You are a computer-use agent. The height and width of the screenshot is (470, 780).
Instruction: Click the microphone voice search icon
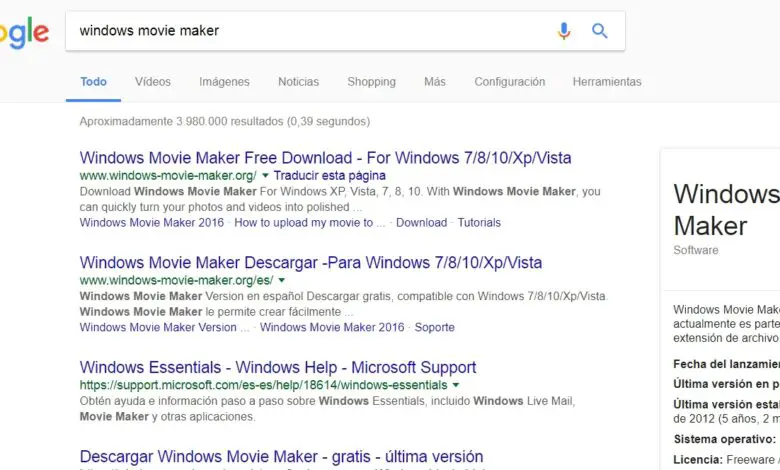tap(564, 31)
